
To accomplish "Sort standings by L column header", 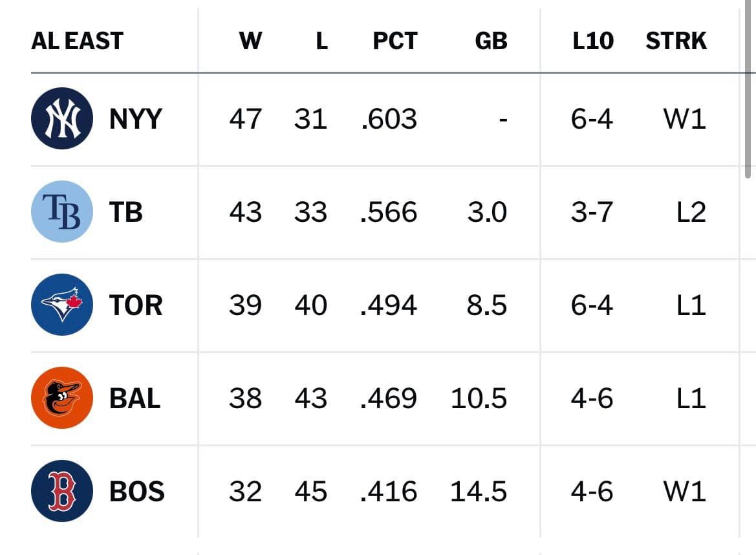I will tap(322, 41).
